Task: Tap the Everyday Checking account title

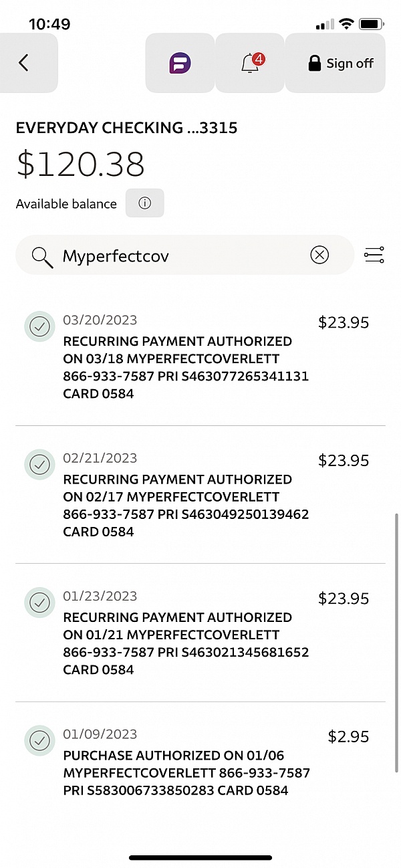Action: [x=126, y=128]
